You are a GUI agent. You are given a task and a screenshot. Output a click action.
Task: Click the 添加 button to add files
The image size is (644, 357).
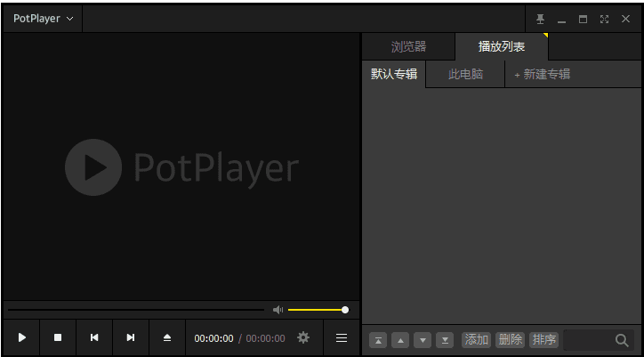477,340
